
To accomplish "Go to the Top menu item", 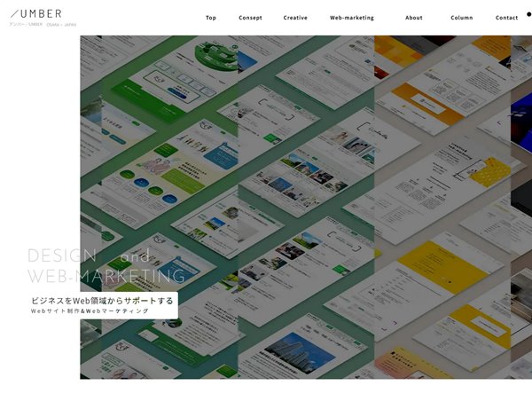I will [211, 18].
